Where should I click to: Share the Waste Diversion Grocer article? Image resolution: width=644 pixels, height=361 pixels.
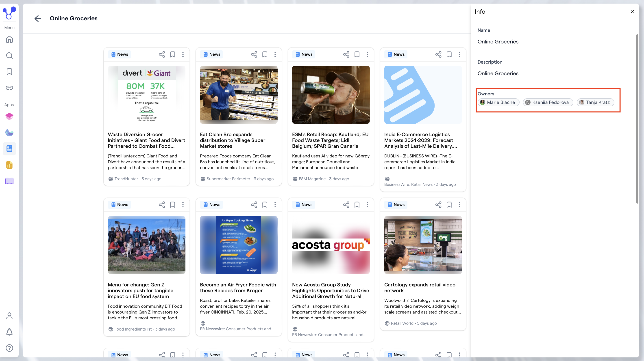pyautogui.click(x=162, y=54)
